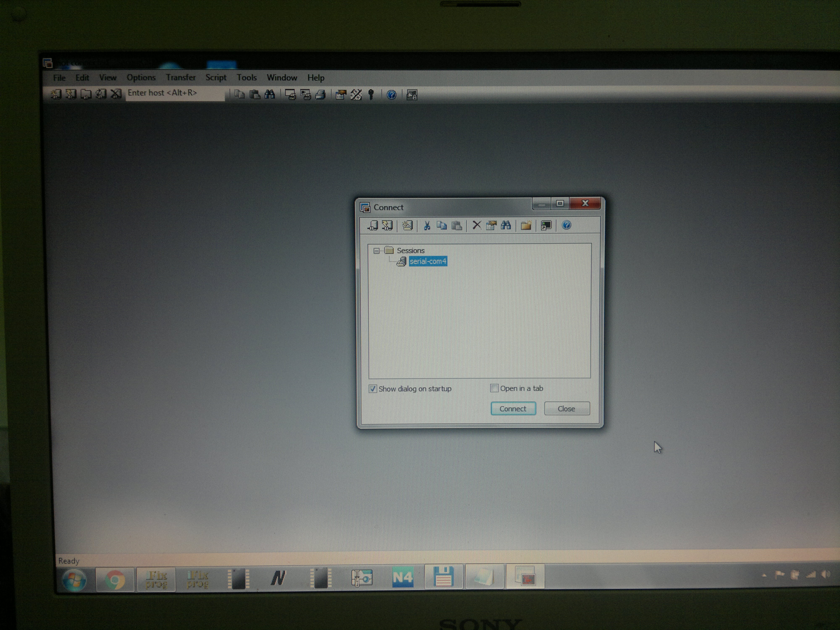Collapse the Sessions folder tree node

click(x=376, y=251)
